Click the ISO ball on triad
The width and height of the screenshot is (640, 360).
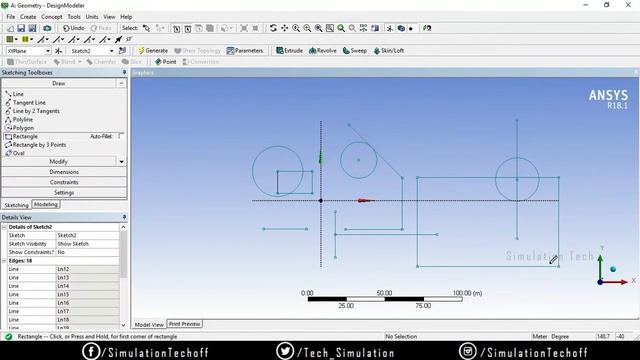613,269
